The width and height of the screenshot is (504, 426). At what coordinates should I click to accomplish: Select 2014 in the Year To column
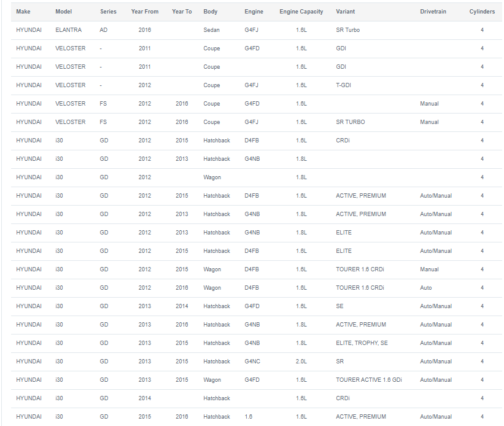pyautogui.click(x=182, y=306)
